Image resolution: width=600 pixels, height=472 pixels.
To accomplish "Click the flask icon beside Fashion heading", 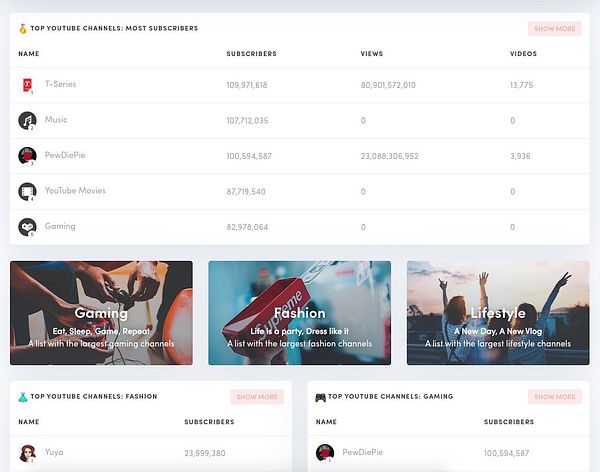I will (23, 397).
